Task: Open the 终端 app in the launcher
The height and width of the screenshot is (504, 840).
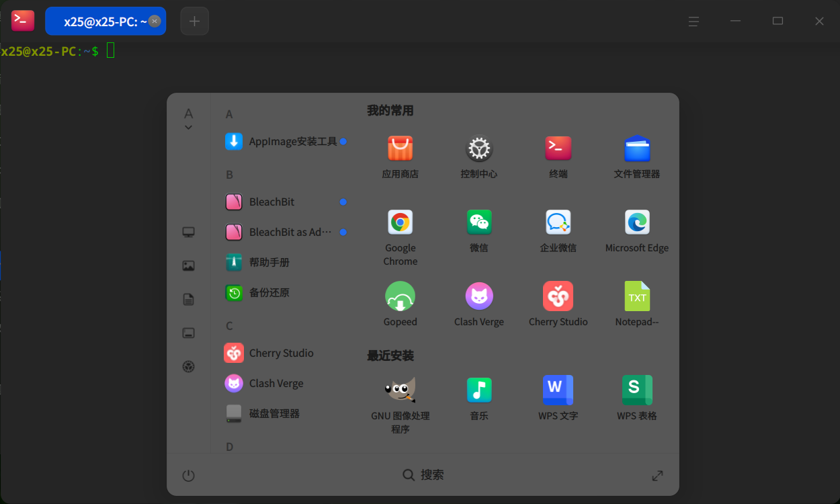Action: pyautogui.click(x=558, y=157)
